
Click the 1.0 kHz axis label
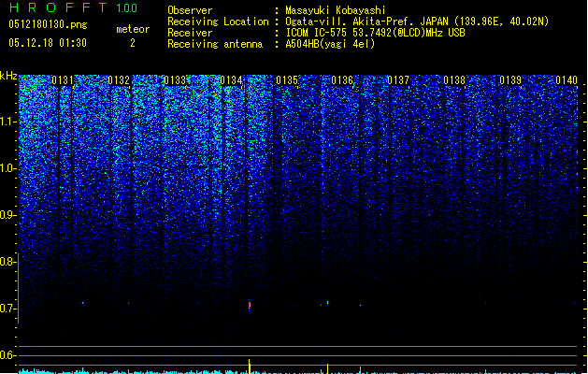coord(7,168)
